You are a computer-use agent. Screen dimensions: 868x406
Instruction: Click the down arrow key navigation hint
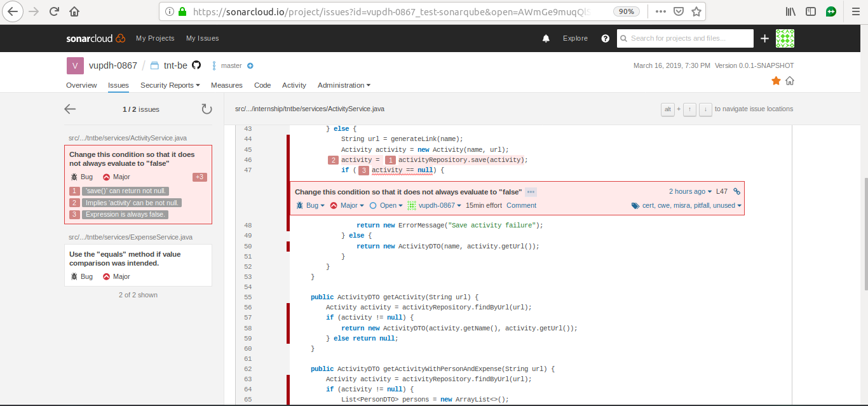point(705,109)
